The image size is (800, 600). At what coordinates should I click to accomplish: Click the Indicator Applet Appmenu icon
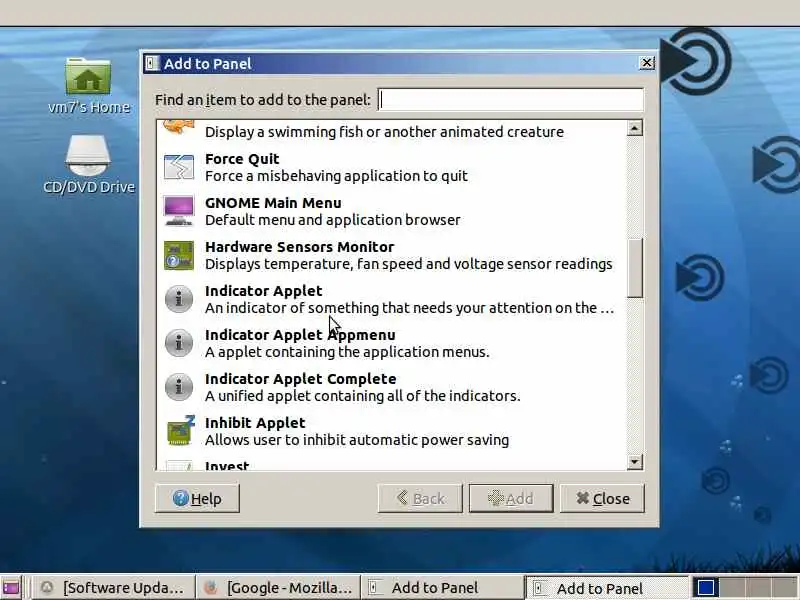[x=179, y=343]
